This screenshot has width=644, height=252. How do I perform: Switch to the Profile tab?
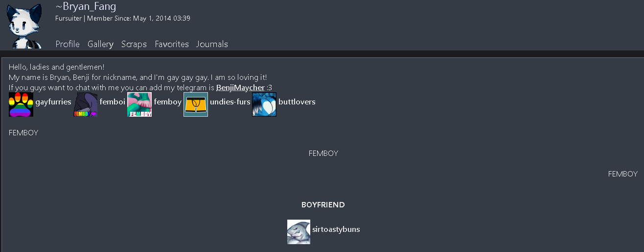68,44
